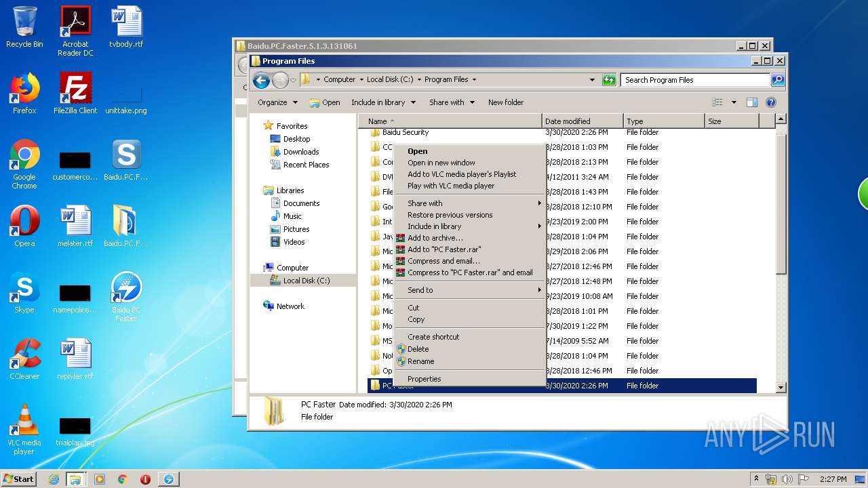
Task: Open Documents library in sidebar
Action: pyautogui.click(x=301, y=203)
